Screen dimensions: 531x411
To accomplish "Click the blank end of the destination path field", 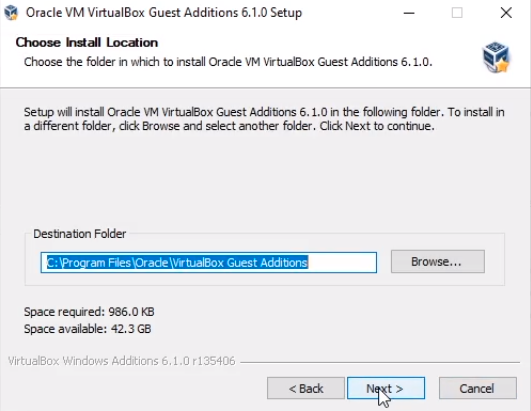I will (341, 263).
